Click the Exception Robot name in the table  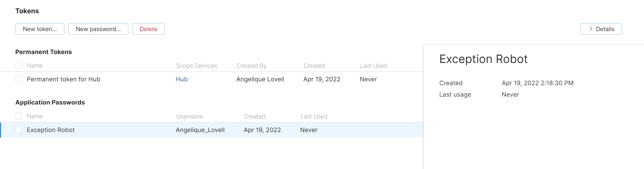click(51, 130)
